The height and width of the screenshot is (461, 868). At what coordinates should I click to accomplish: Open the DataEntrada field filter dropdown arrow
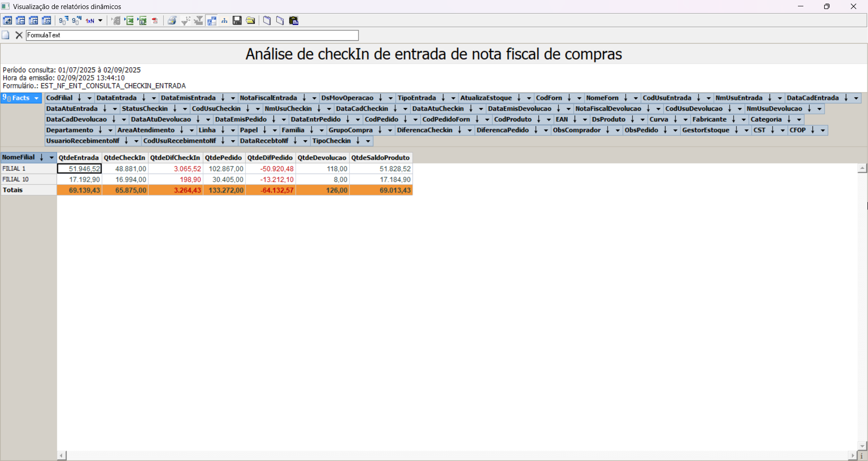[x=154, y=98]
